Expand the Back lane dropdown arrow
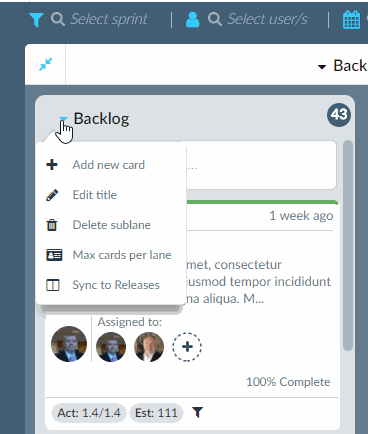Viewport: 368px width, 434px height. (x=322, y=67)
